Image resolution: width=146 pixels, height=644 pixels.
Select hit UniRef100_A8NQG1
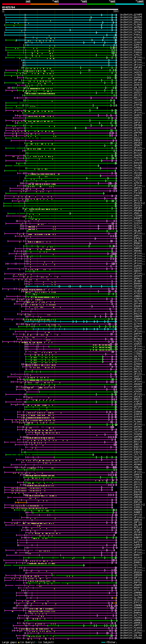(131, 296)
